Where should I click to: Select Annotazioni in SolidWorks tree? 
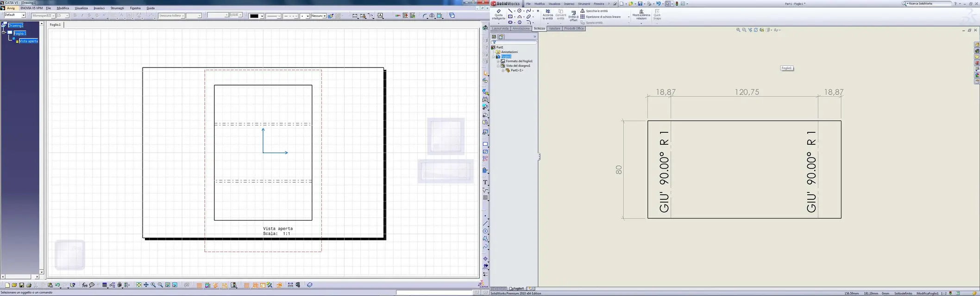tap(509, 52)
